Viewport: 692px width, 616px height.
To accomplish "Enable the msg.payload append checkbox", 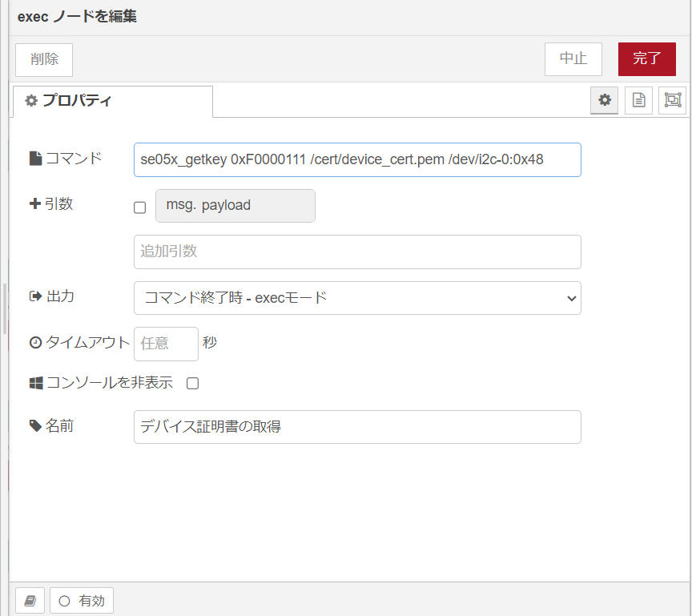I will tap(140, 207).
